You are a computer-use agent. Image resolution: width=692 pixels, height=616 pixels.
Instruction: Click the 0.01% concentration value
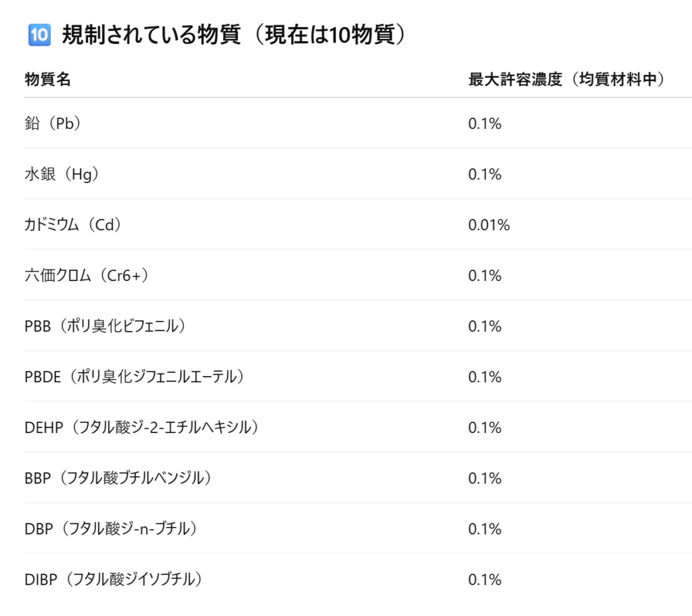(489, 225)
